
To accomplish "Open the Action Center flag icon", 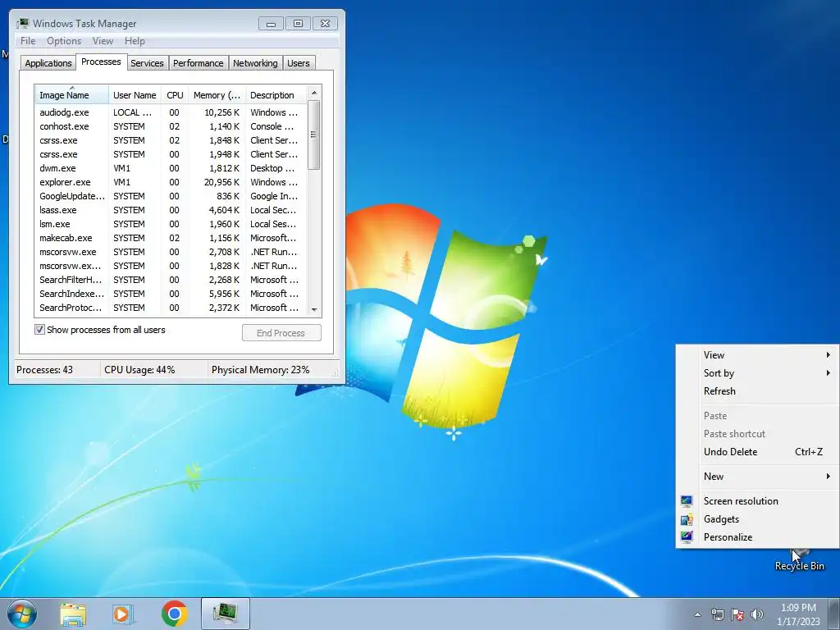I will pos(737,614).
